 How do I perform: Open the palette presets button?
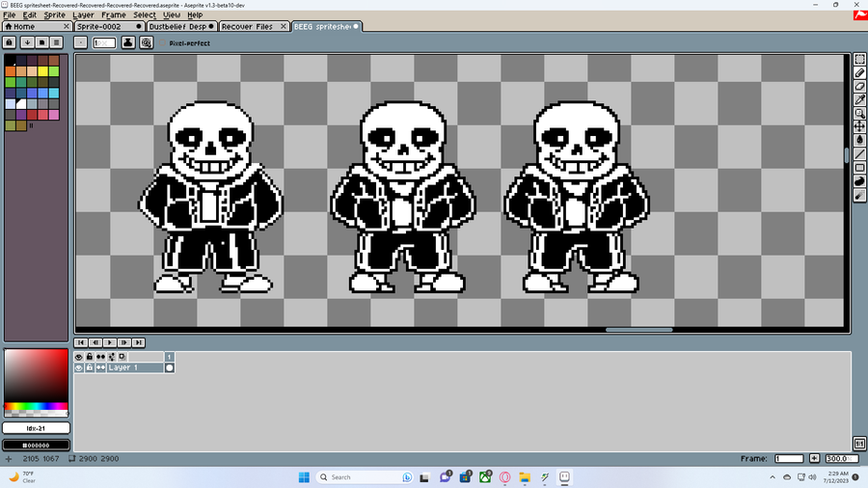pyautogui.click(x=41, y=42)
